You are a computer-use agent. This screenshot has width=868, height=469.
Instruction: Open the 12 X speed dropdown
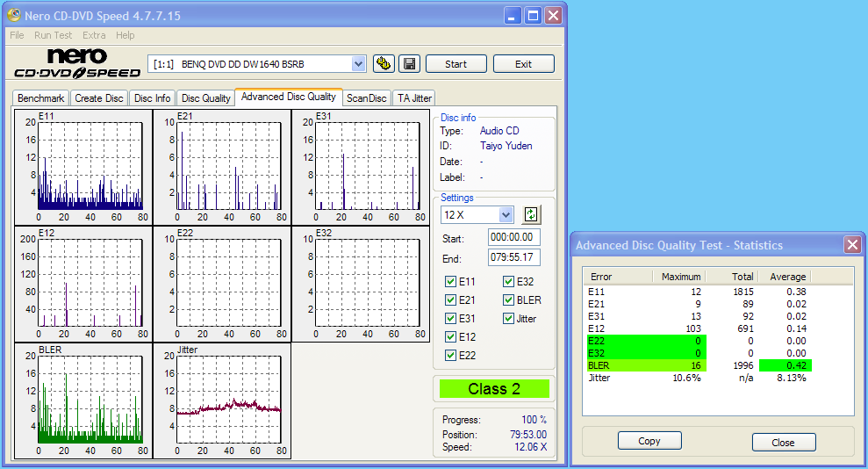click(x=506, y=214)
